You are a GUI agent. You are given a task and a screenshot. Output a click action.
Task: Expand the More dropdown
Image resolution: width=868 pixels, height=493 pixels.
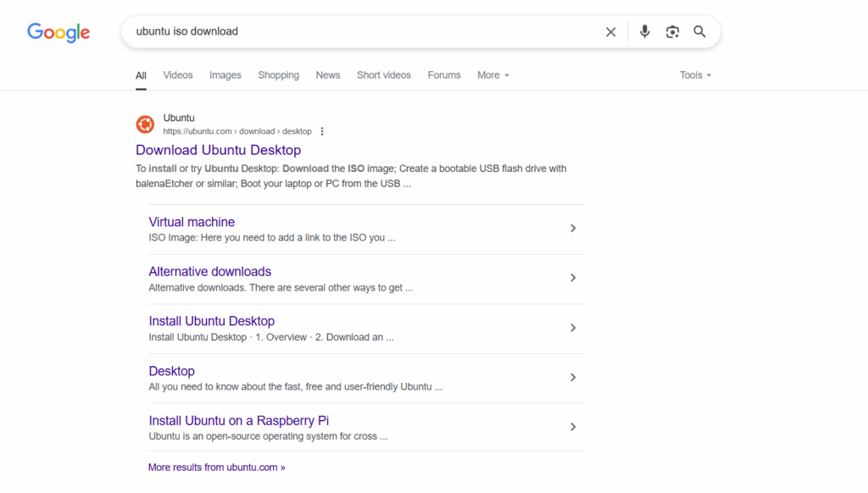point(492,75)
